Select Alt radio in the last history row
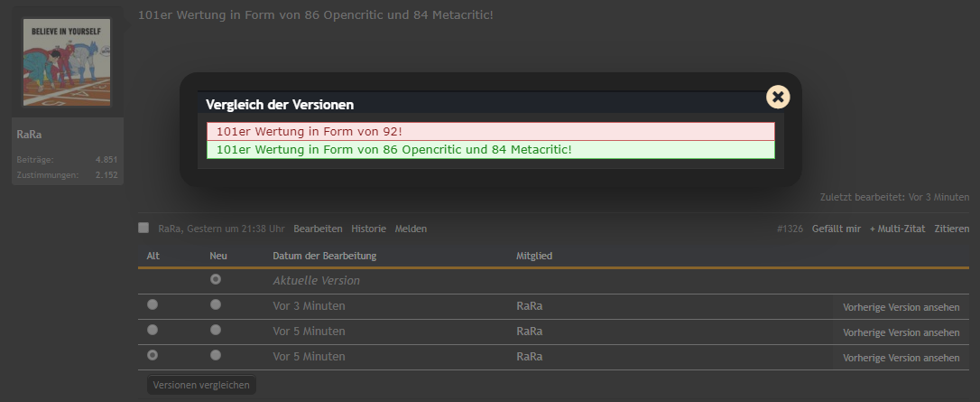The image size is (980, 402). [153, 355]
